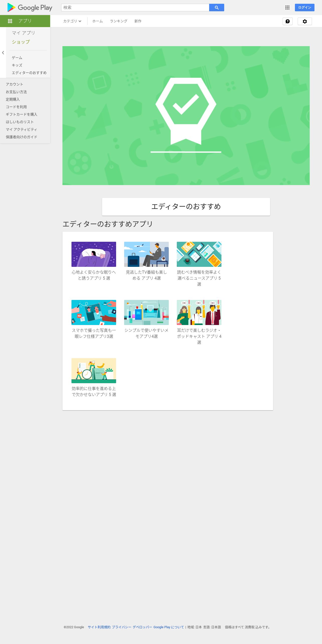Open コードを利用 link

tap(16, 107)
